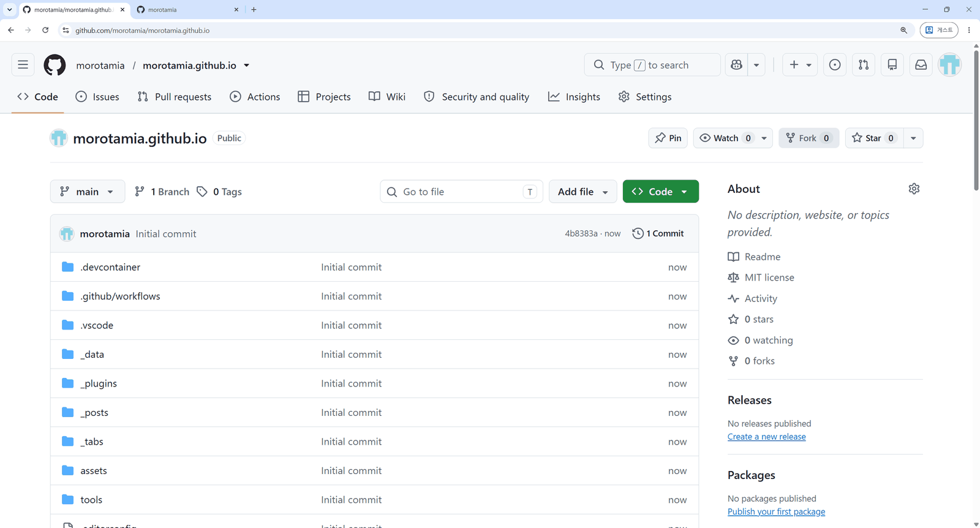Focus the Go to file search box
980x528 pixels.
[461, 192]
